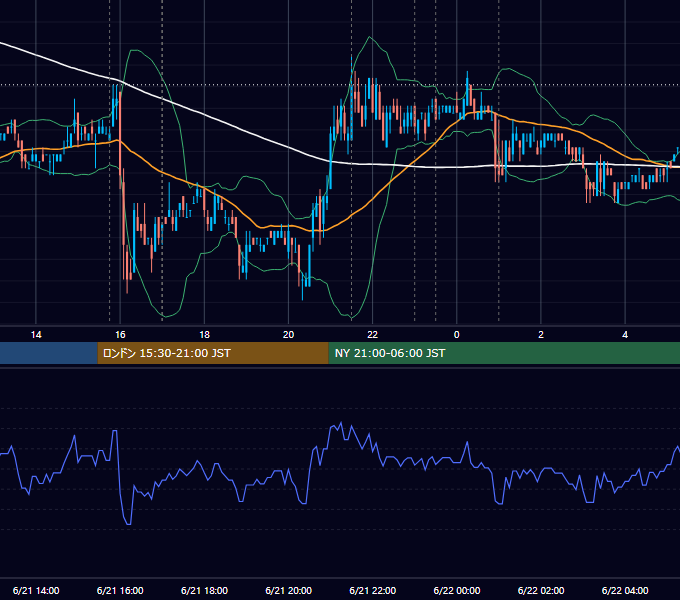680x600 pixels.
Task: Click the 4 hour axis label
Action: [x=625, y=335]
